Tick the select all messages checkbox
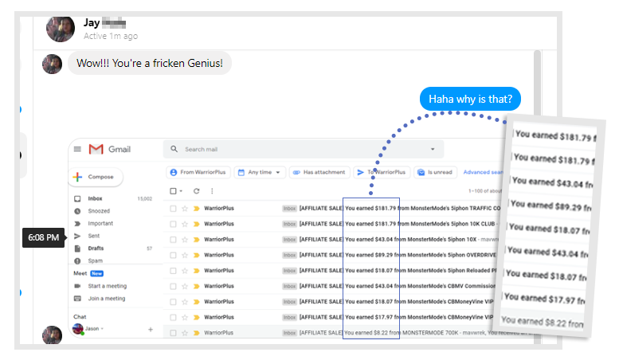 [173, 191]
